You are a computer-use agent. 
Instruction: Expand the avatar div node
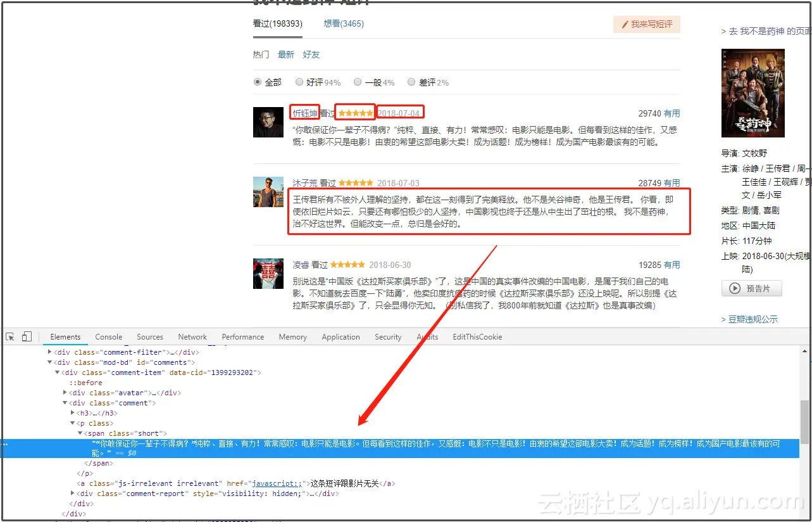point(65,392)
